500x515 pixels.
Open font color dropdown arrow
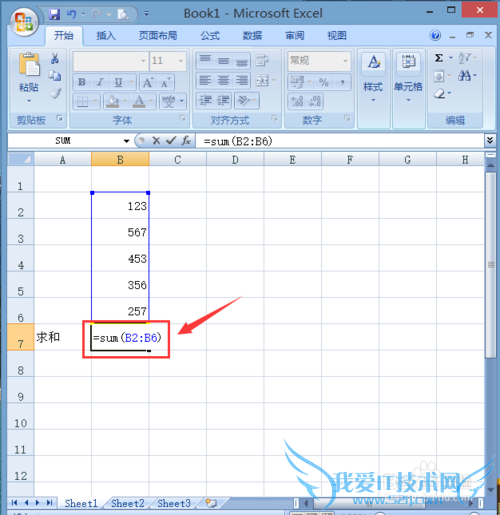[151, 101]
